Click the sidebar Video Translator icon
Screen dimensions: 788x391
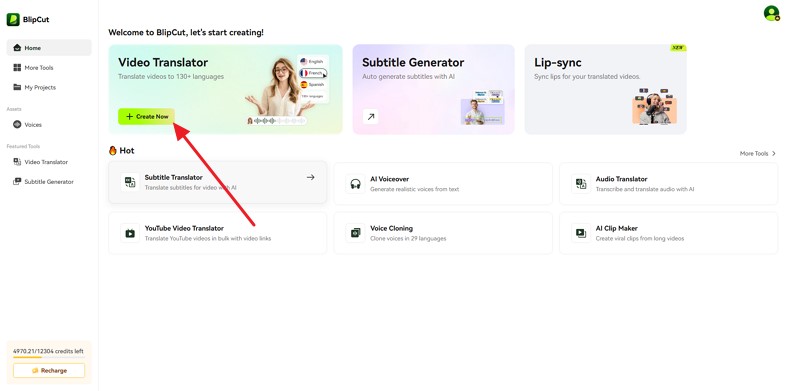[17, 162]
